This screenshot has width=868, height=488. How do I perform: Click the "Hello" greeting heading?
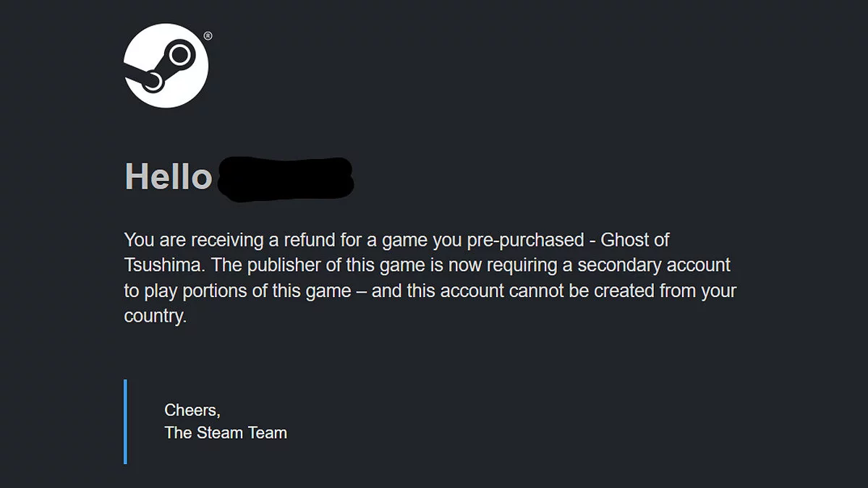[168, 177]
